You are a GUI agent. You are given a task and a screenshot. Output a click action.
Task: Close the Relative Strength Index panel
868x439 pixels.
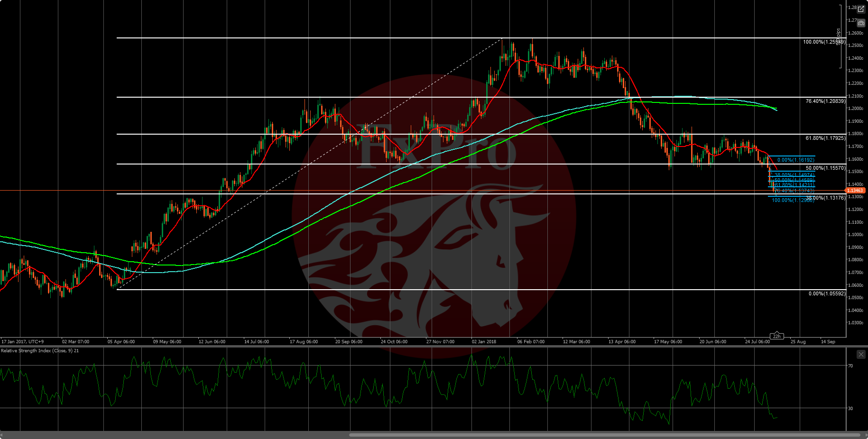pyautogui.click(x=861, y=354)
